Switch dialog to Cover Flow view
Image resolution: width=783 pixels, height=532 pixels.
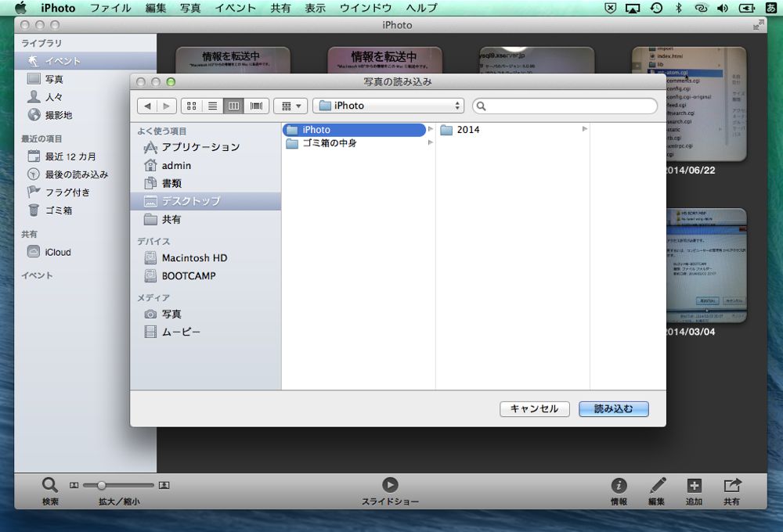pyautogui.click(x=256, y=106)
